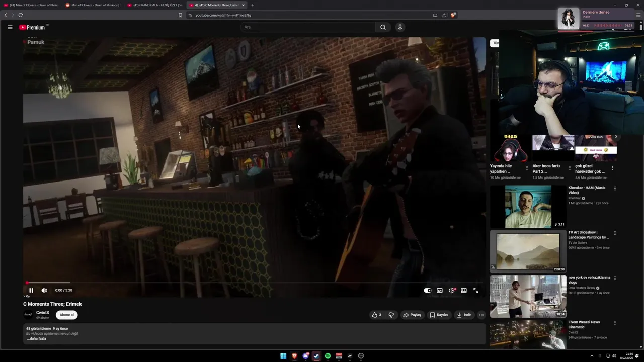The width and height of the screenshot is (644, 362).
Task: Open Windows Start menu
Action: (x=283, y=356)
